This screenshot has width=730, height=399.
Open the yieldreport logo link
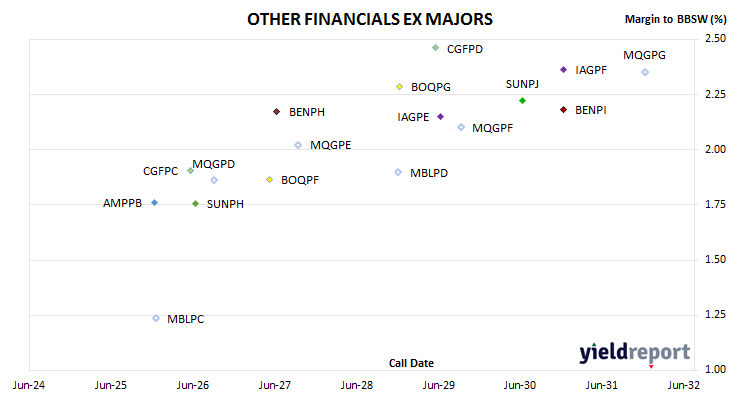[635, 352]
